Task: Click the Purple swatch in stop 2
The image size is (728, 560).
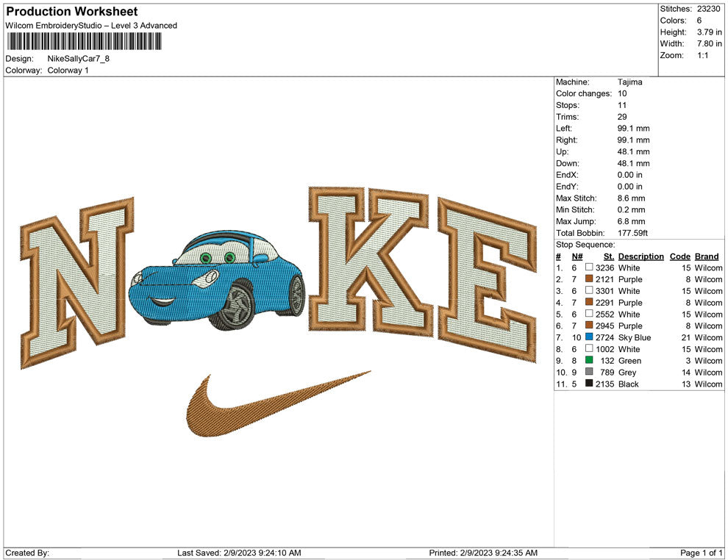Action: tap(589, 279)
